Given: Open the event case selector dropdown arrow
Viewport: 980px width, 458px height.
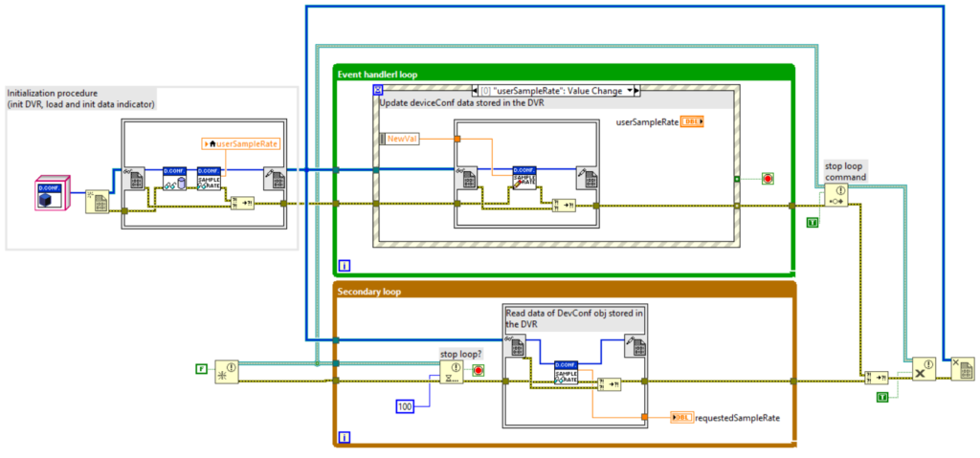Looking at the screenshot, I should [630, 91].
